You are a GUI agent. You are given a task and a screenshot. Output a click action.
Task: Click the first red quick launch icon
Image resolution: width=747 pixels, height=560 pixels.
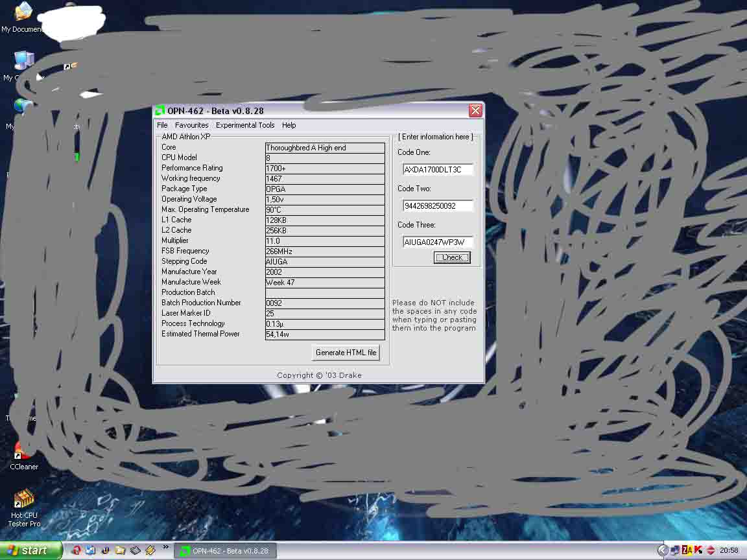click(x=77, y=550)
